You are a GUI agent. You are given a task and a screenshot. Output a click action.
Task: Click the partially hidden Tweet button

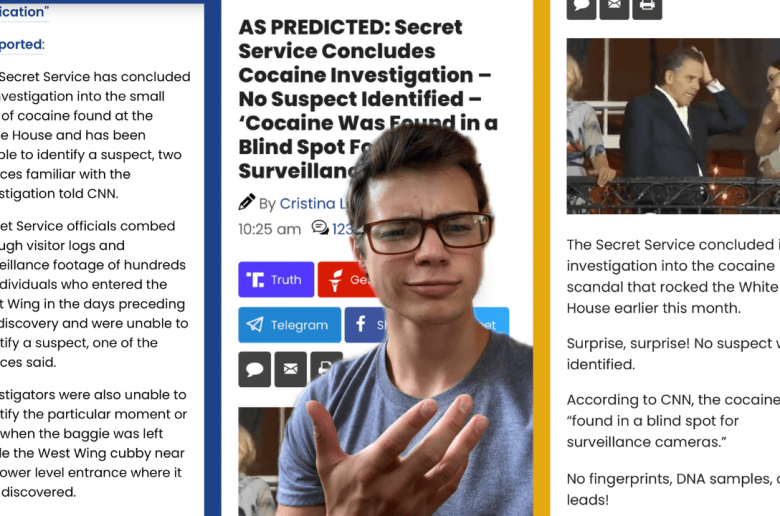click(x=490, y=323)
